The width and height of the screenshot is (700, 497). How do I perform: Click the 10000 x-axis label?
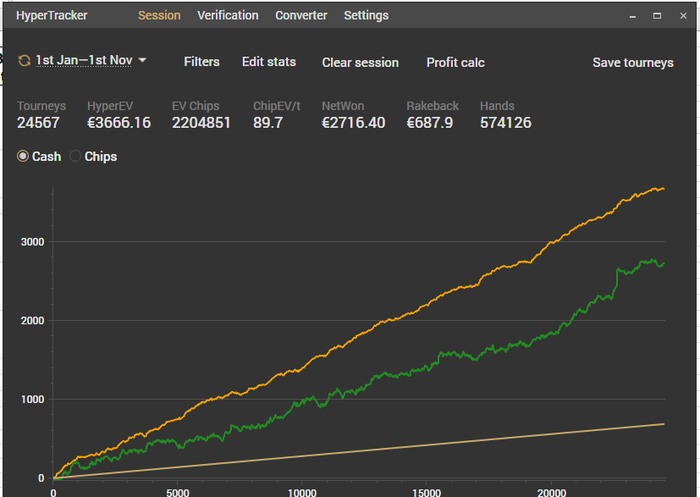tap(302, 493)
